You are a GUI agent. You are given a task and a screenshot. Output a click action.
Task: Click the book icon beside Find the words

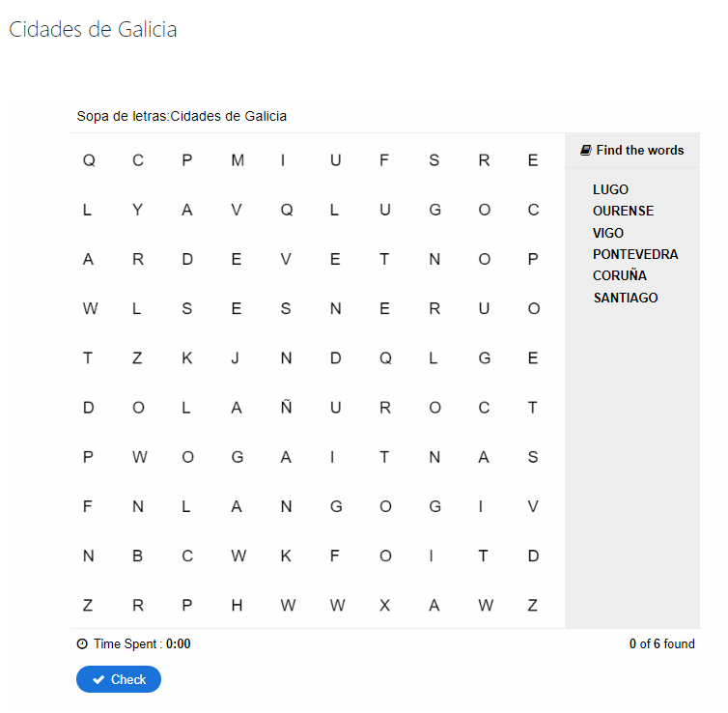pos(586,151)
